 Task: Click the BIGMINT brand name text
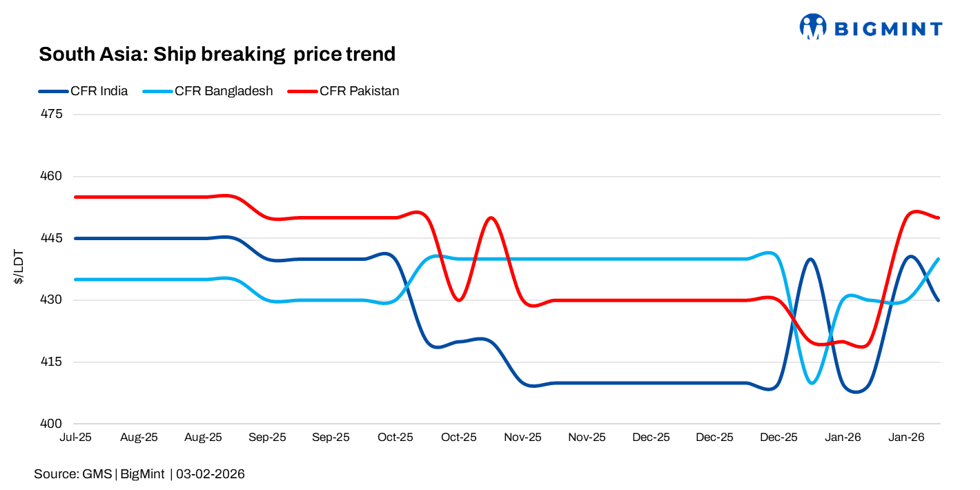(x=888, y=29)
